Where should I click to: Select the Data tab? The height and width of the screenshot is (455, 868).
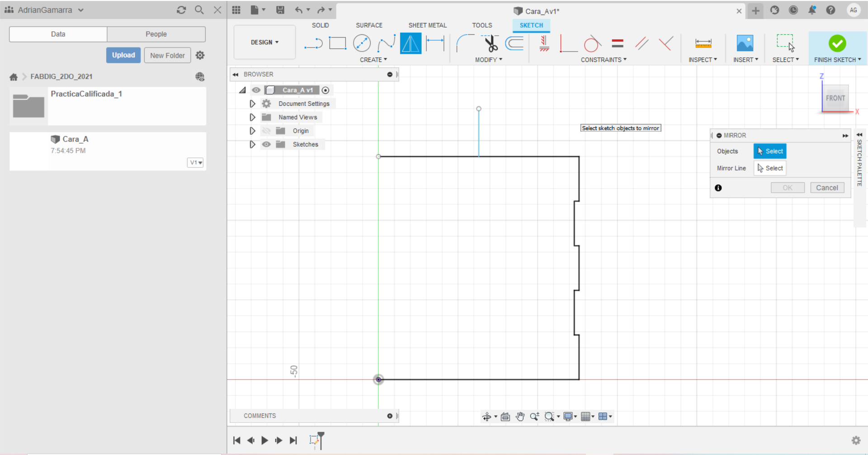(x=58, y=34)
